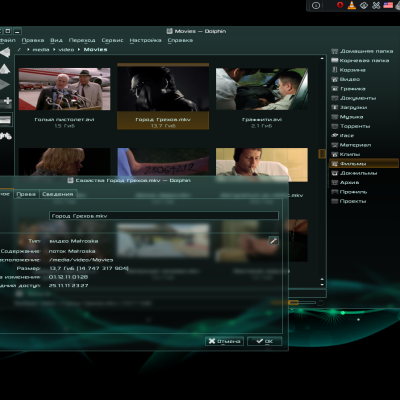Switch to the Права tab in properties
Screen dimensions: 400x400
point(26,194)
